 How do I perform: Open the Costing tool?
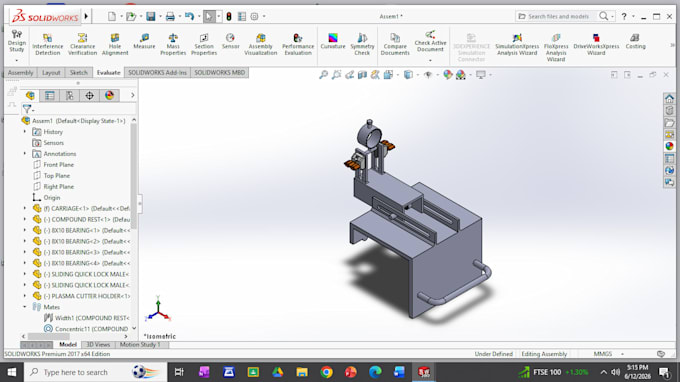click(635, 41)
